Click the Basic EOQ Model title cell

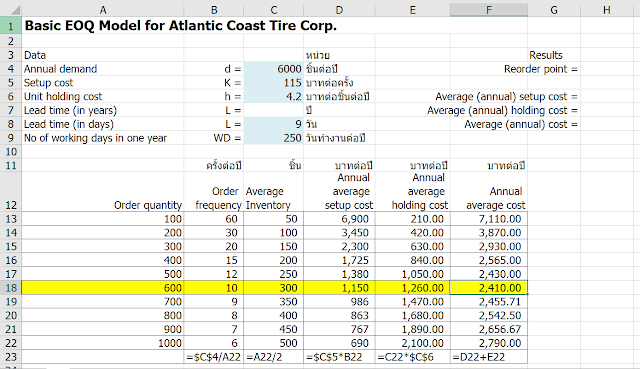click(180, 26)
